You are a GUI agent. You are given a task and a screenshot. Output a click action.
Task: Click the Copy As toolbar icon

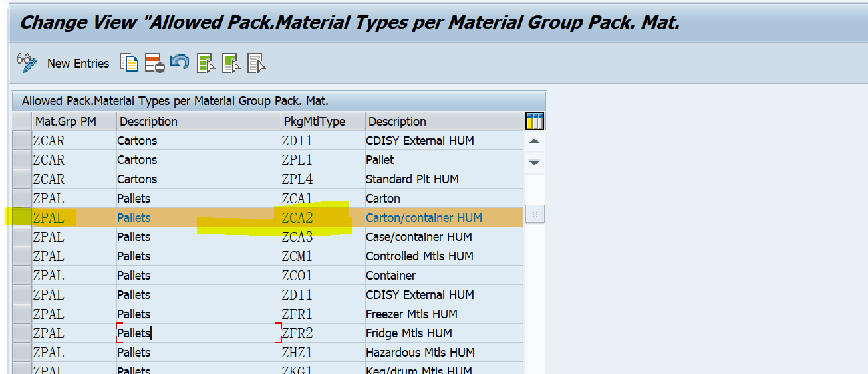coord(129,63)
